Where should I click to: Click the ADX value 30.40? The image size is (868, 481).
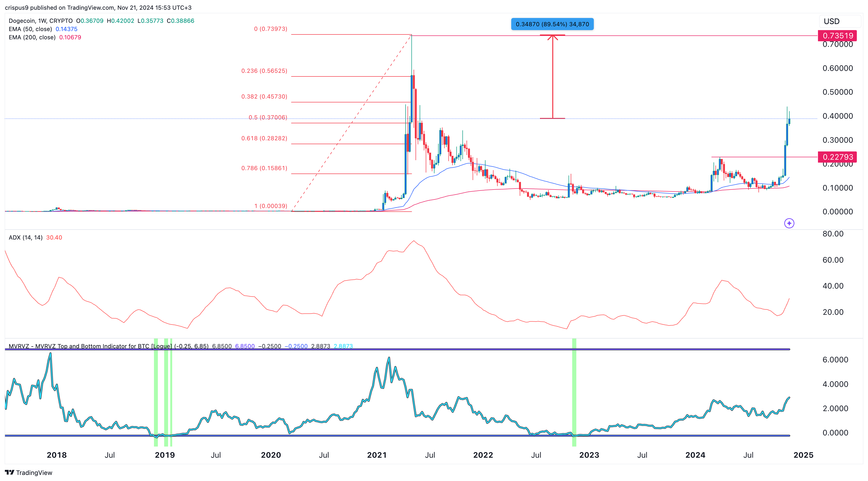point(54,238)
